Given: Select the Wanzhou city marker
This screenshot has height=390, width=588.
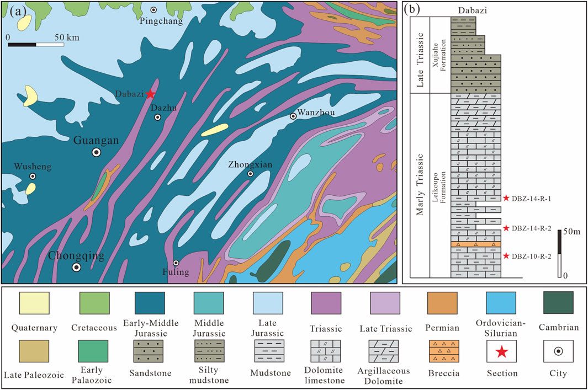Looking at the screenshot, I should click(293, 116).
